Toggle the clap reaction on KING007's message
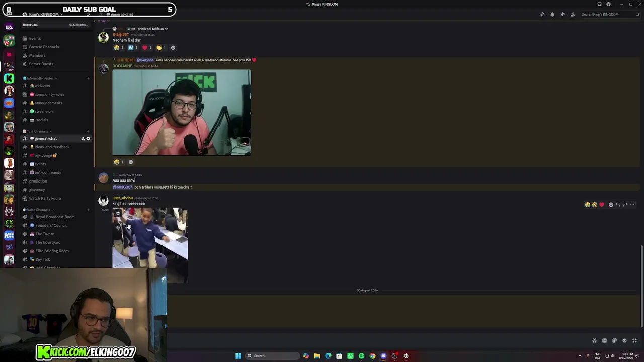The height and width of the screenshot is (362, 644). (161, 48)
